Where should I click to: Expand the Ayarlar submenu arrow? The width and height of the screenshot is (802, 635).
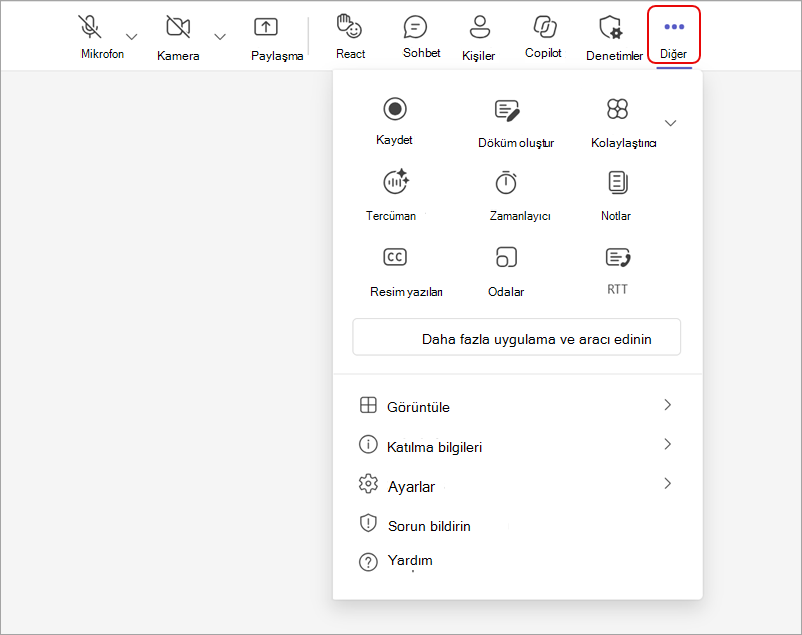[667, 484]
